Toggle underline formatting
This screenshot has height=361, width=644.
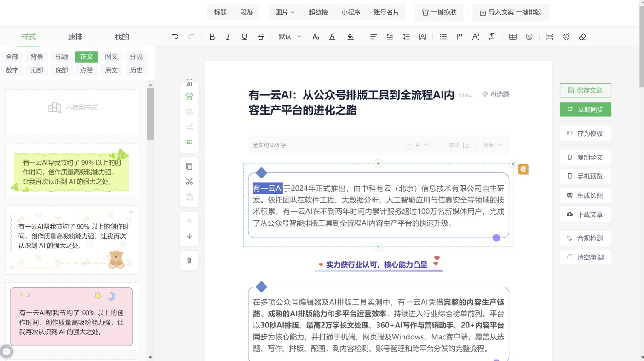[244, 37]
